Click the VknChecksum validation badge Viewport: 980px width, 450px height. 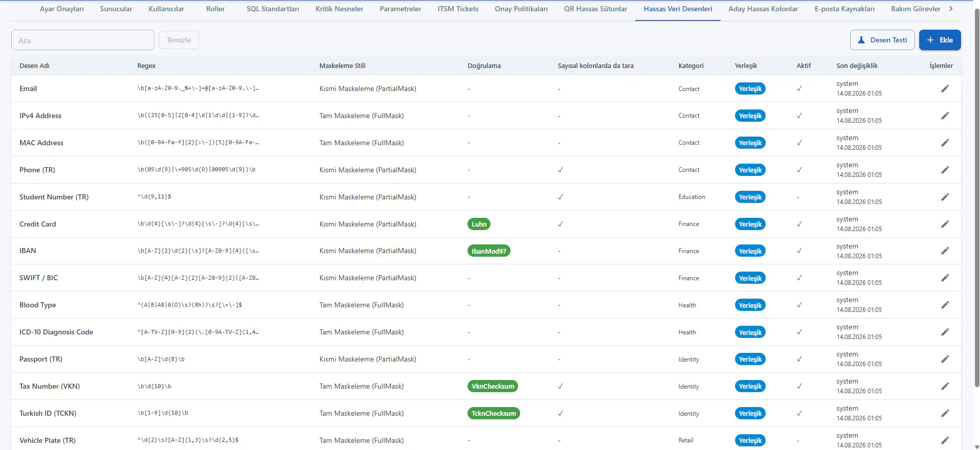[493, 386]
